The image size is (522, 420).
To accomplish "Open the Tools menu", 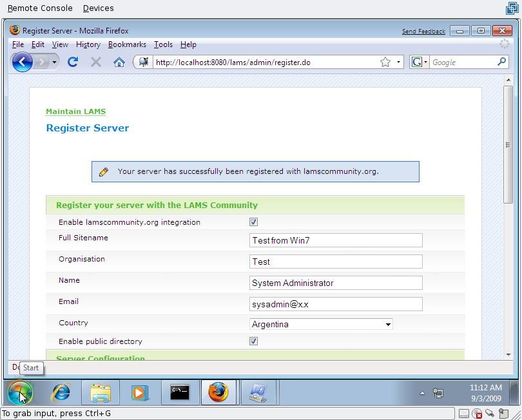I will coord(163,44).
